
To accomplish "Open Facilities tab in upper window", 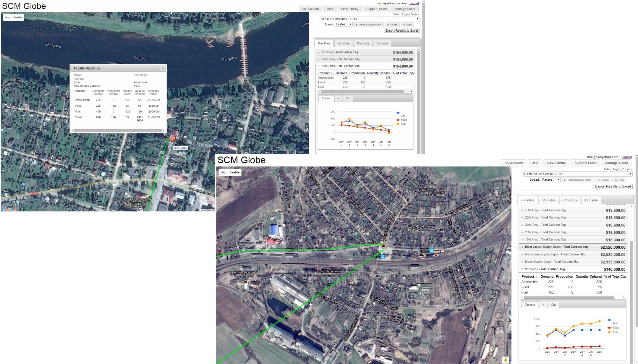I will pos(324,43).
